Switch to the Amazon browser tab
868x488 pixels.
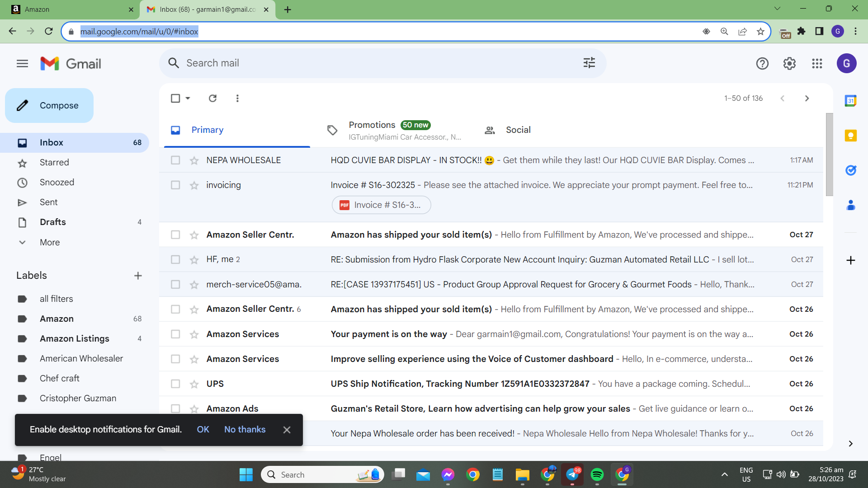(70, 9)
